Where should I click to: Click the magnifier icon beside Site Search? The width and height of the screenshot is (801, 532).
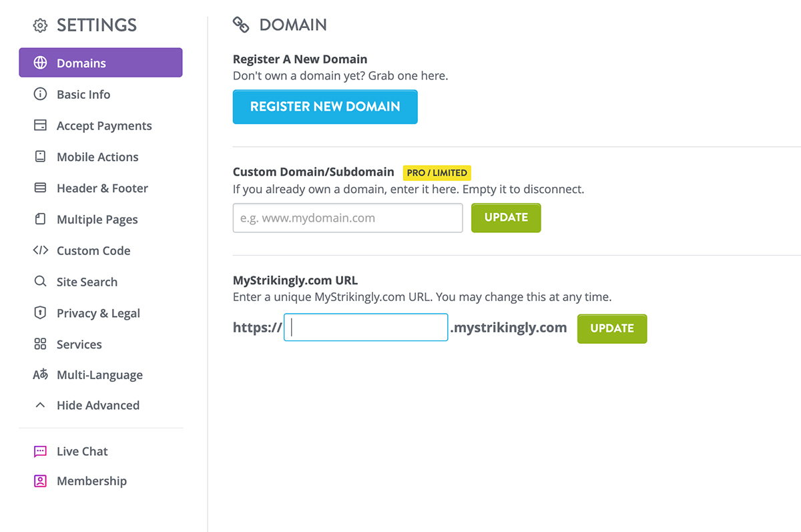pyautogui.click(x=41, y=281)
